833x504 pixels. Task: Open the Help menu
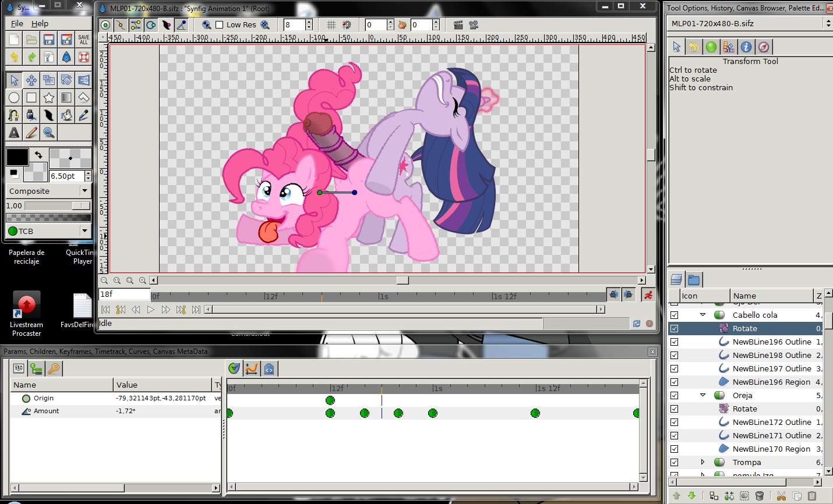(x=40, y=23)
